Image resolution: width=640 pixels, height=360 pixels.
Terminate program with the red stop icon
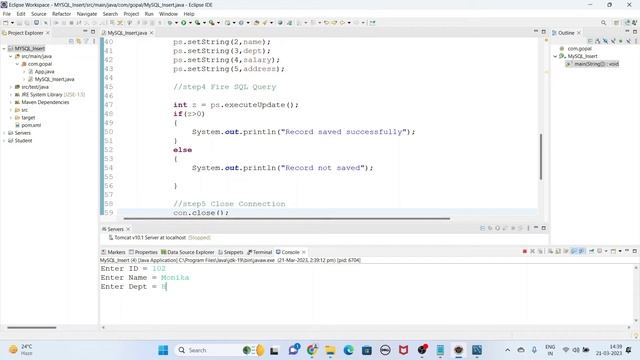(x=524, y=251)
